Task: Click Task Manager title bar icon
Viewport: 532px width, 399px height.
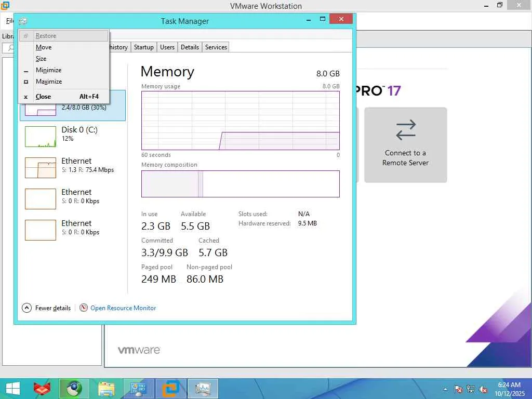Action: coord(23,21)
